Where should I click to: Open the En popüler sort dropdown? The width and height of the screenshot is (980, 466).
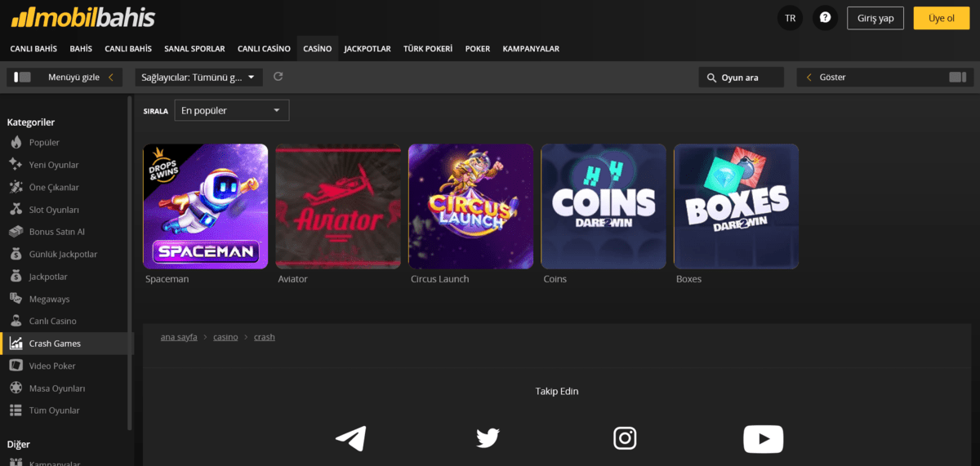[x=231, y=110]
